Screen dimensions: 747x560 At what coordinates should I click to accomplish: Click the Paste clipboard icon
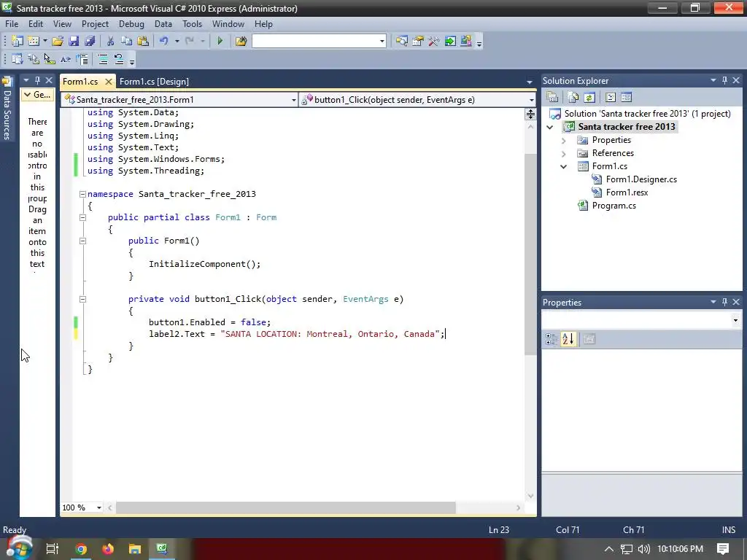click(x=142, y=42)
